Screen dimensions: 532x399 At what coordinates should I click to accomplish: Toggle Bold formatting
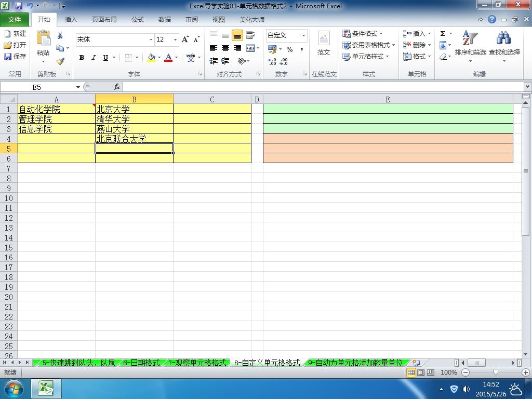coord(82,58)
